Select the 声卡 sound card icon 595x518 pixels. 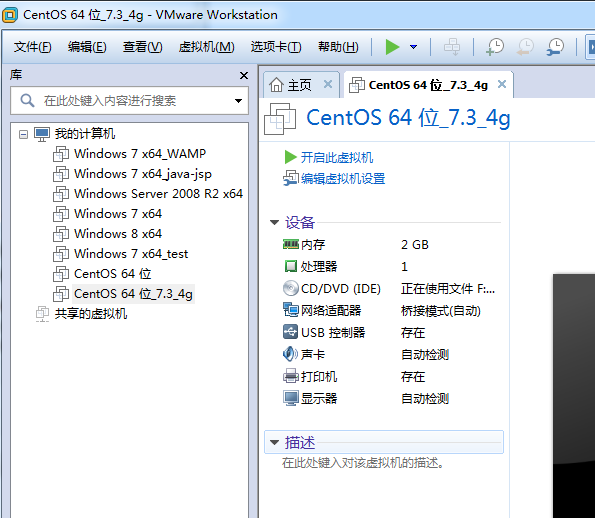pos(291,354)
